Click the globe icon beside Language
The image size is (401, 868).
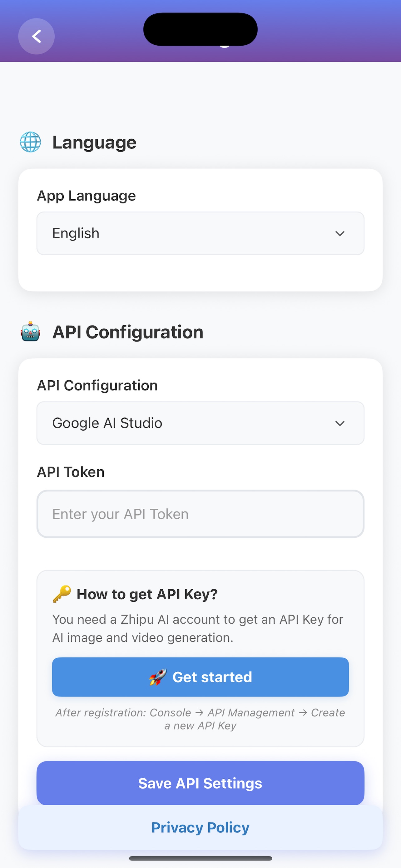31,142
